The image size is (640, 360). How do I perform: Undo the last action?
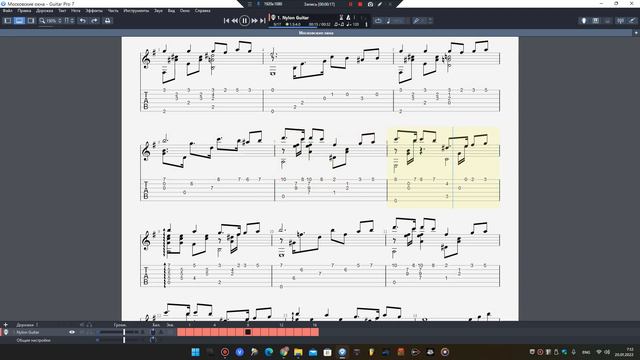pos(82,20)
